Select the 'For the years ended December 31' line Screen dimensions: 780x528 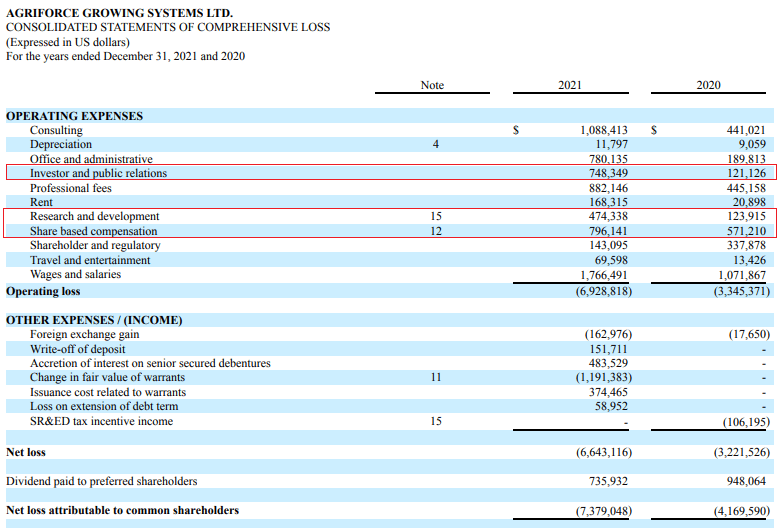[x=125, y=56]
